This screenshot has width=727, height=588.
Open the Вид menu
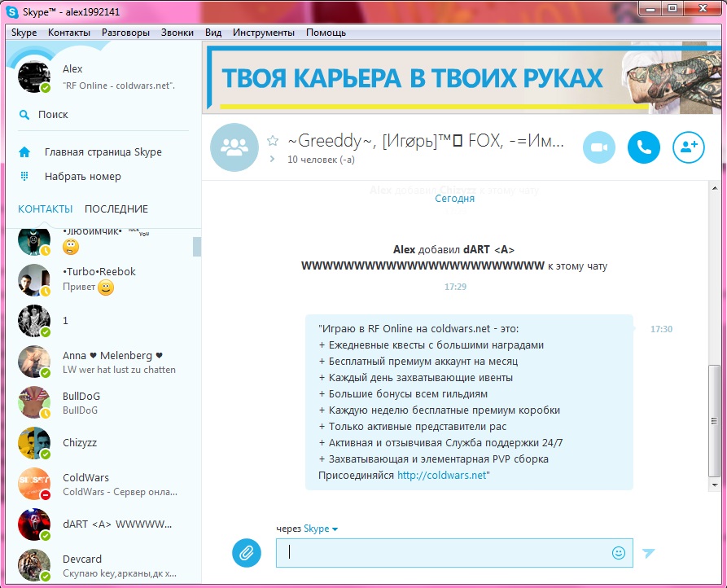[213, 33]
